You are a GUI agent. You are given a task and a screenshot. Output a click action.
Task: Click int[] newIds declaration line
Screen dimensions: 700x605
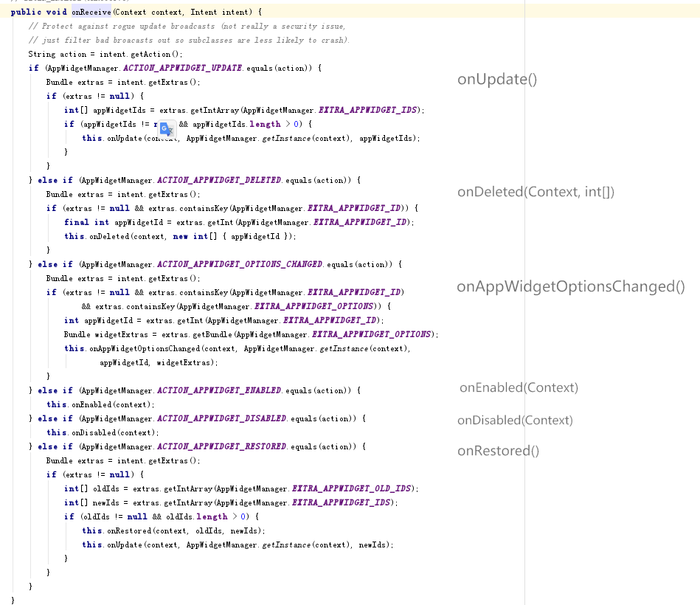[x=231, y=502]
